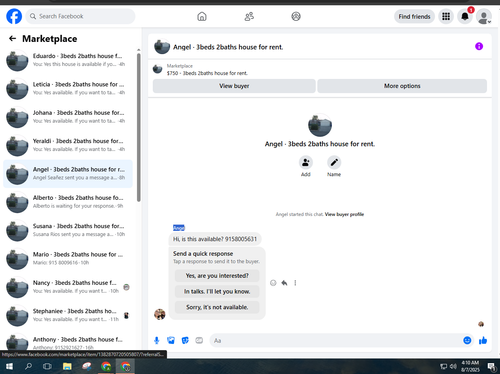Click the attach photo icon
The height and width of the screenshot is (374, 500).
click(171, 340)
